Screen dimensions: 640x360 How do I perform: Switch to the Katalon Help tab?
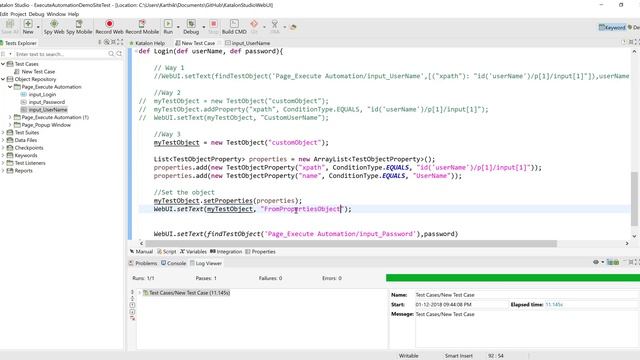[147, 43]
